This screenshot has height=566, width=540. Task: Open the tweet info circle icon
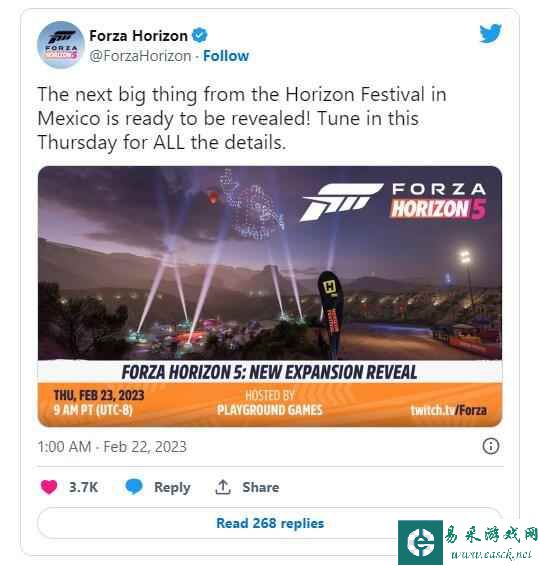click(491, 446)
